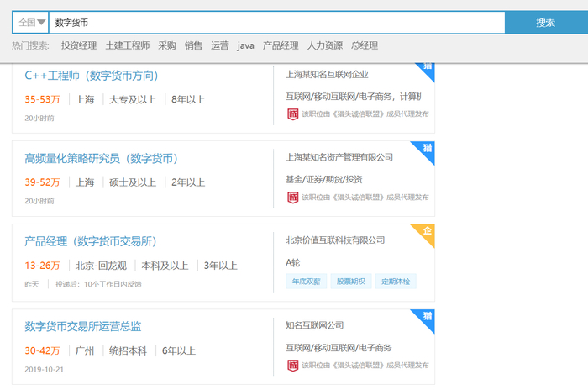588x390 pixels.
Task: Click the 猎 badge on the 运营总监 card
Action: click(425, 319)
